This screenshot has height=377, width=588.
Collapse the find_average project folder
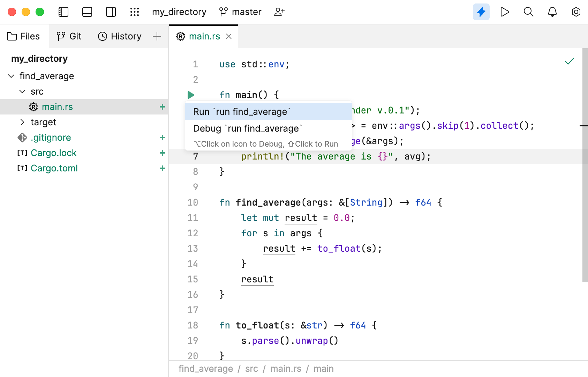coord(10,76)
